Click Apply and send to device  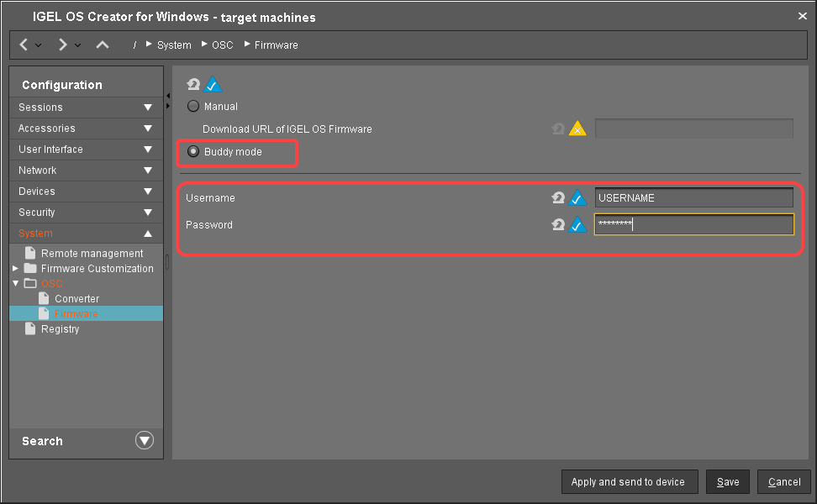(628, 482)
